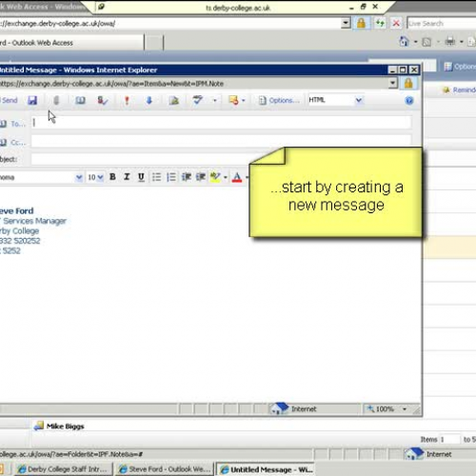Viewport: 476px width, 476px height.
Task: Click inside the Cc address field
Action: (221, 141)
